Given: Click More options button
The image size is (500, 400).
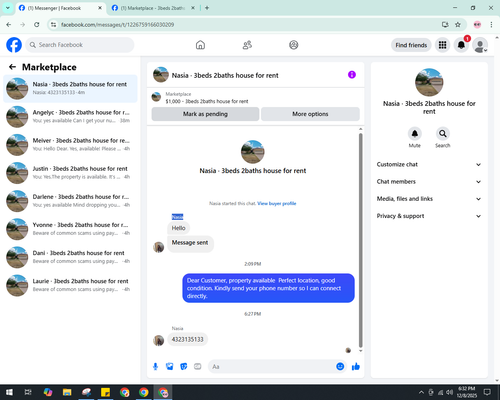Looking at the screenshot, I should pos(310,114).
